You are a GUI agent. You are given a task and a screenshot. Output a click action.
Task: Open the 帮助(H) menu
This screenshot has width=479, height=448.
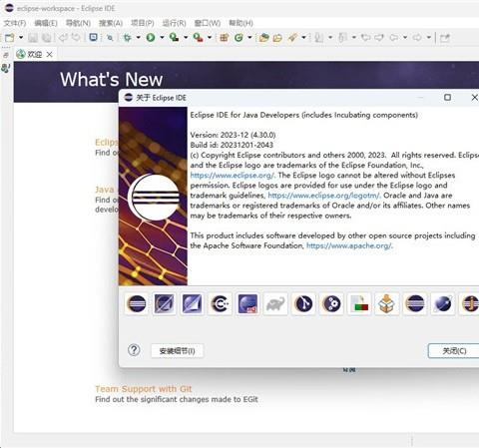(240, 23)
